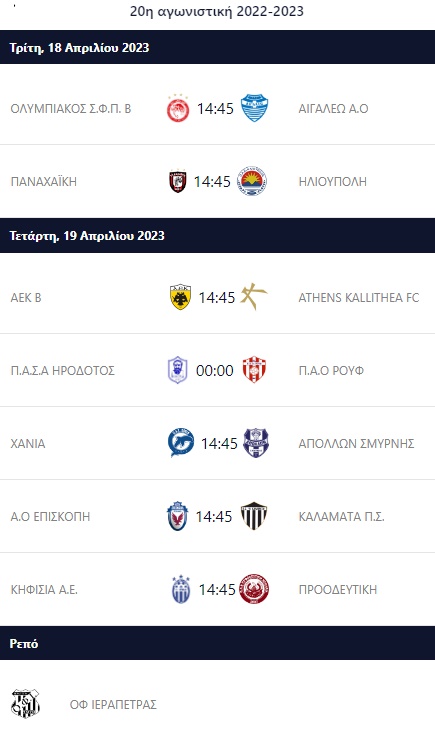Click the Chania dolphin logo
The image size is (435, 736).
coord(181,443)
